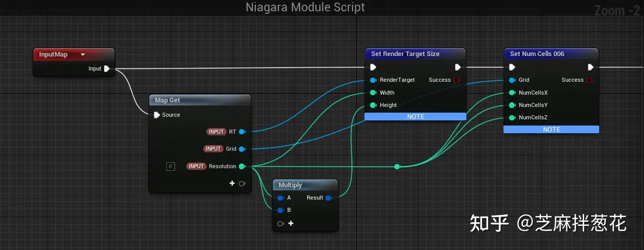Viewport: 644px width, 250px height.
Task: Open NOTE bar on Set Num Cells 006
Action: [551, 130]
